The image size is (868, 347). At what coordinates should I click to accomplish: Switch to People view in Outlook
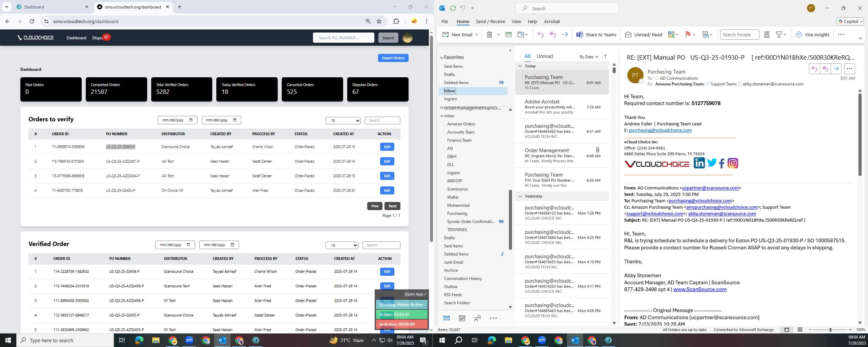coord(477,318)
